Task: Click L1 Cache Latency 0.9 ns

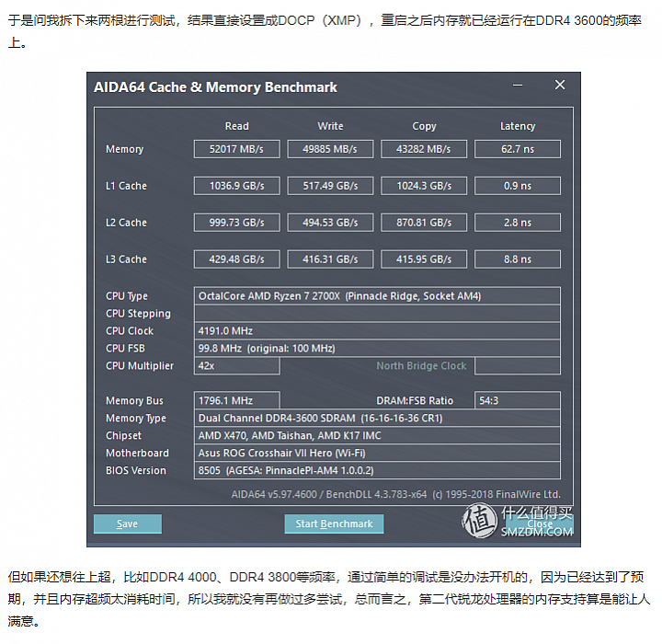Action: [x=518, y=186]
